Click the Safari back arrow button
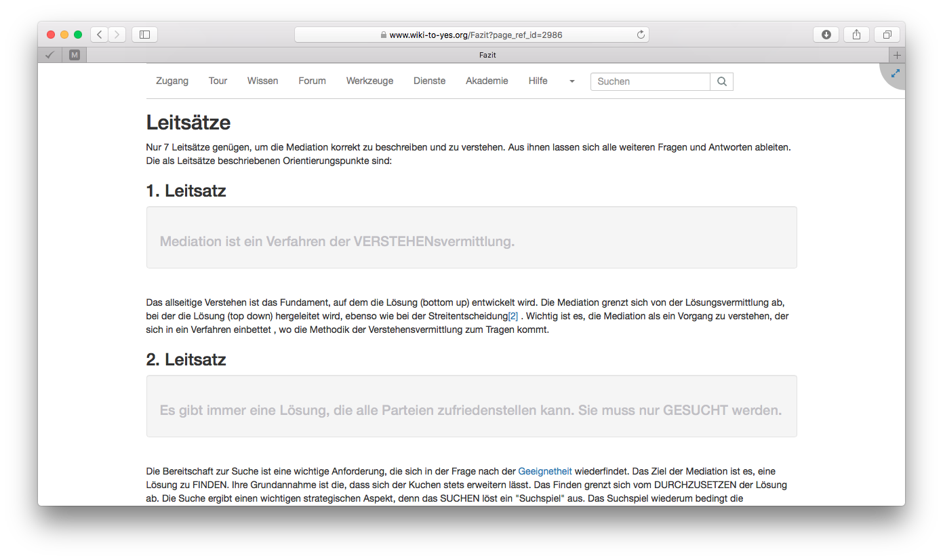Image resolution: width=943 pixels, height=560 pixels. (x=100, y=35)
